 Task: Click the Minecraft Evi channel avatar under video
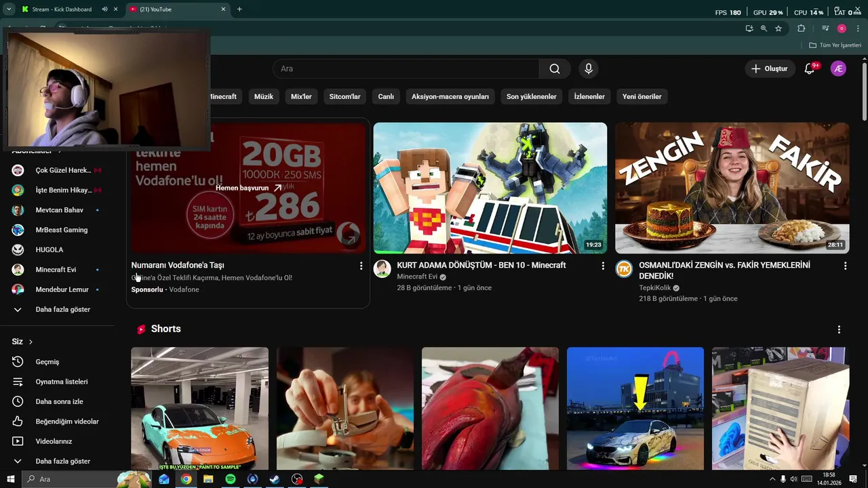tap(382, 268)
